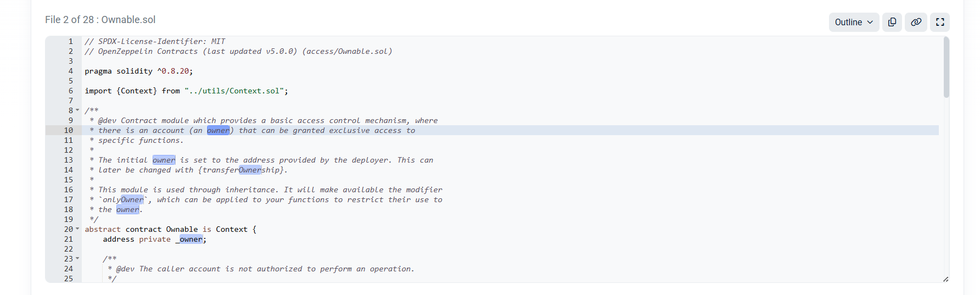This screenshot has width=980, height=295.
Task: Copy the Ownable.sol source code
Action: (892, 22)
